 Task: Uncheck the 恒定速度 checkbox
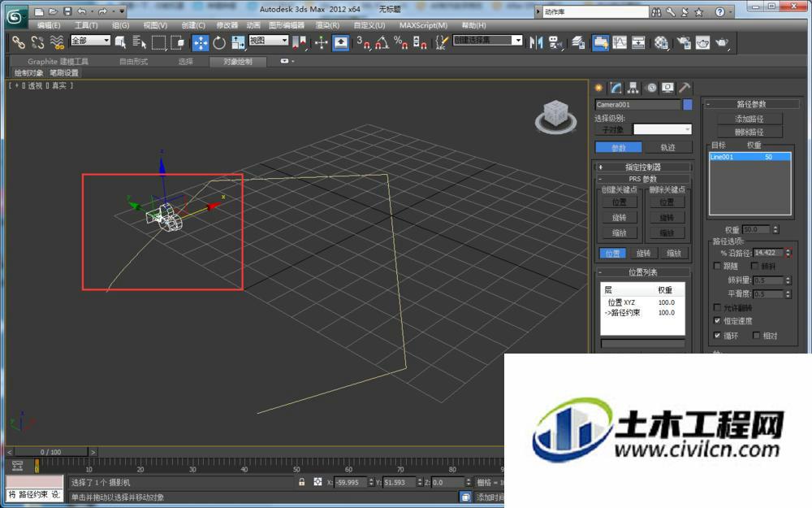click(x=717, y=321)
